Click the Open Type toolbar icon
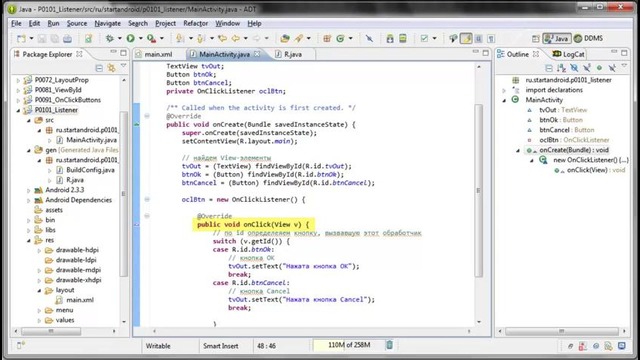The image size is (640, 360). 285,38
